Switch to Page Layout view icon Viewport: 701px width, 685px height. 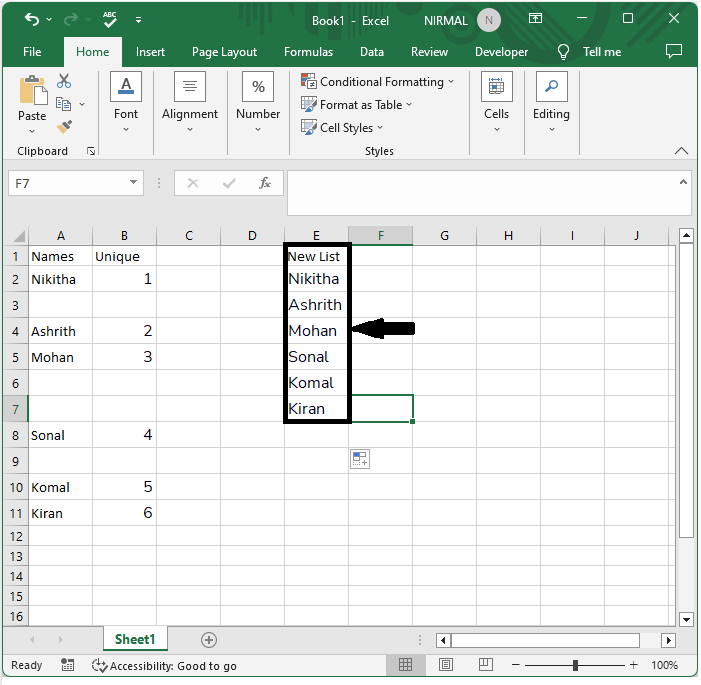[445, 665]
